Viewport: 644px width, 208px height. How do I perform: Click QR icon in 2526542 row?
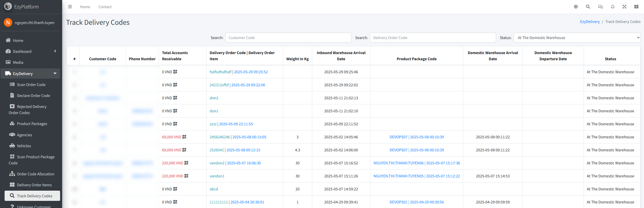(184, 150)
